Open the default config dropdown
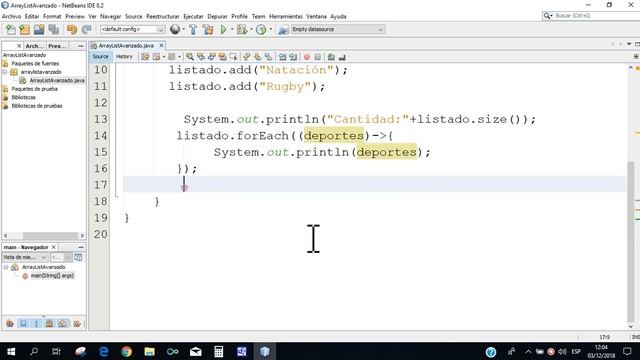The image size is (640, 360). 133,29
